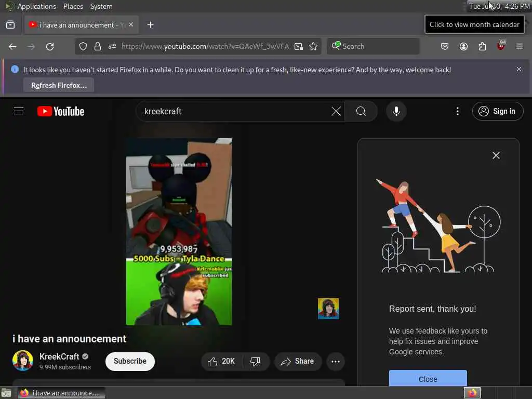532x399 pixels.
Task: Go forward one page
Action: (x=31, y=46)
